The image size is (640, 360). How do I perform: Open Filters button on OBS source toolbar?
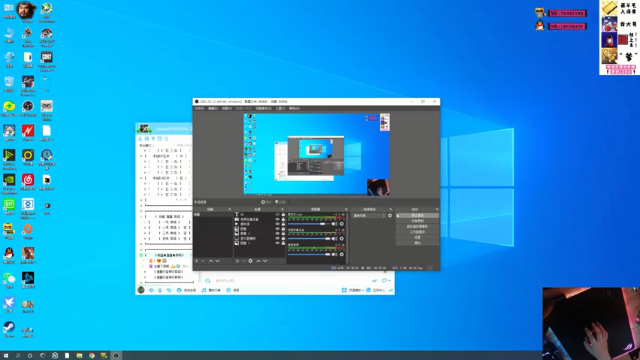coord(280,202)
